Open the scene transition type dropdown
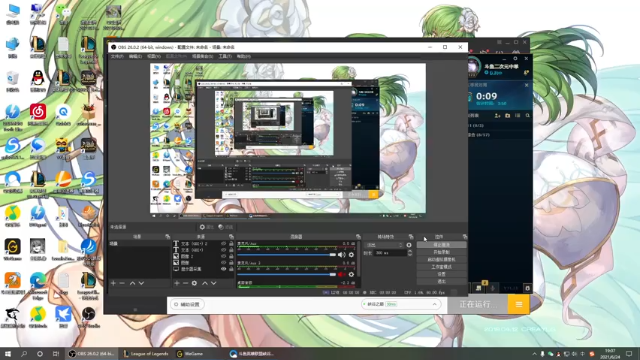Screen dimensions: 640x360 coord(384,245)
